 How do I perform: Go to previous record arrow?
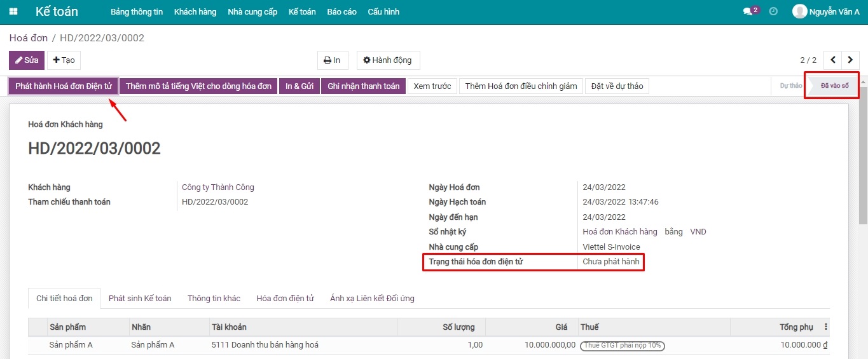point(832,60)
